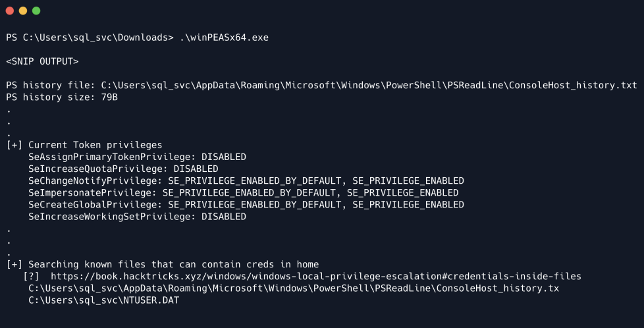Click the "PS history file" path line

321,86
